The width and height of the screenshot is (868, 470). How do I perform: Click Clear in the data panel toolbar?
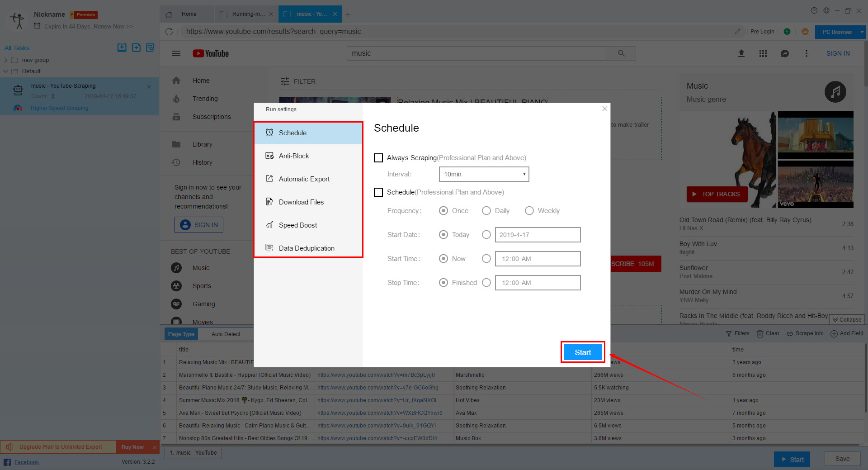pyautogui.click(x=768, y=333)
